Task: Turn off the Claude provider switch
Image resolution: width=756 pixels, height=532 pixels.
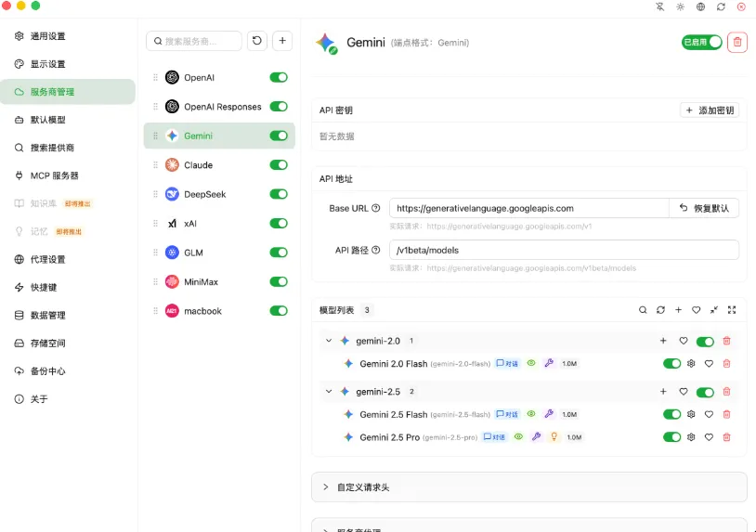Action: [279, 165]
